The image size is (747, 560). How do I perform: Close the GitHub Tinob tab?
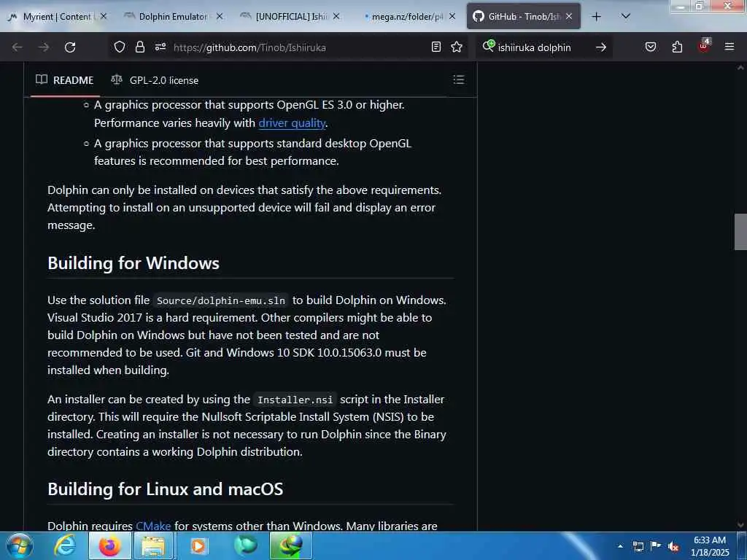pos(569,16)
